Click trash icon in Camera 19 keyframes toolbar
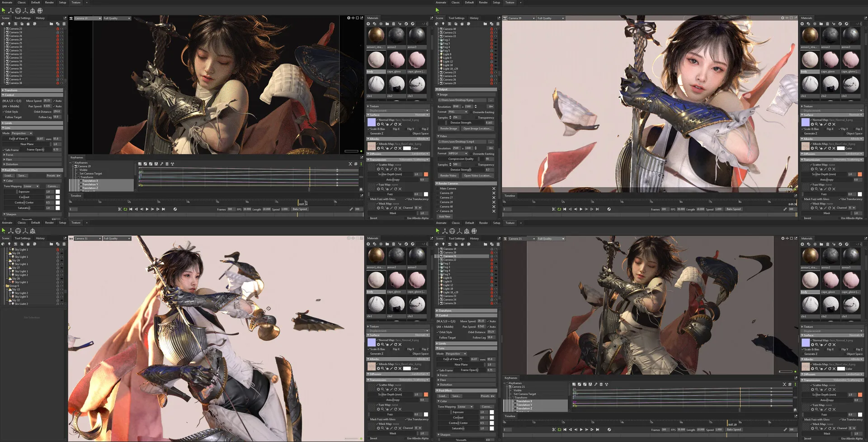The height and width of the screenshot is (442, 868). [167, 164]
